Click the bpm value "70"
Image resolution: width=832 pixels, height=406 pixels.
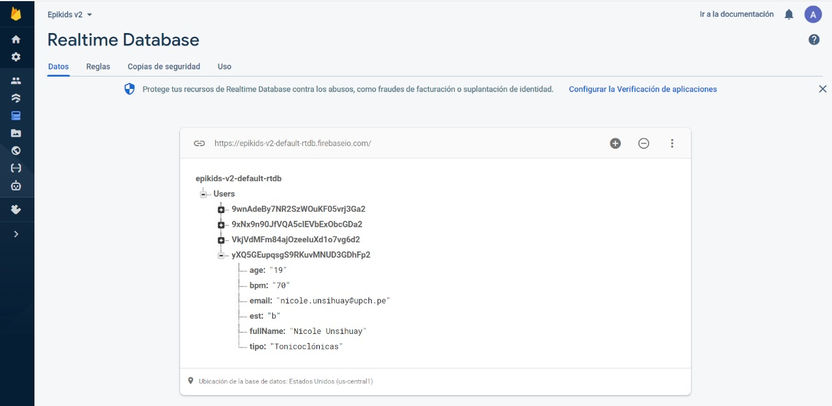coord(281,286)
